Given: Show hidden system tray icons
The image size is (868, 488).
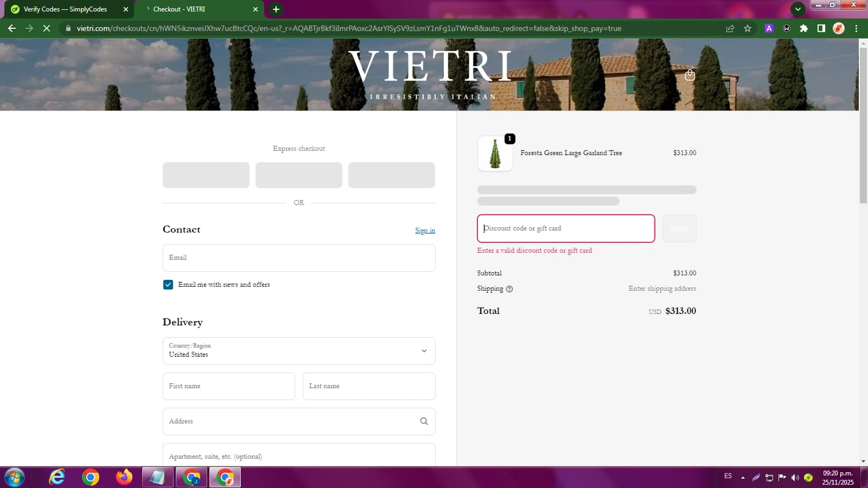Looking at the screenshot, I should tap(743, 478).
